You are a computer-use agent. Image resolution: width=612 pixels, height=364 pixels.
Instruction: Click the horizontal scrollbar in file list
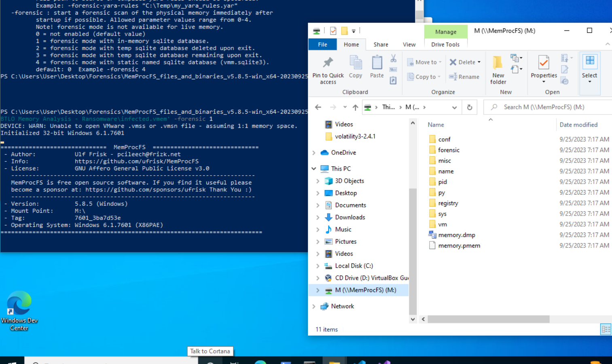tap(488, 319)
